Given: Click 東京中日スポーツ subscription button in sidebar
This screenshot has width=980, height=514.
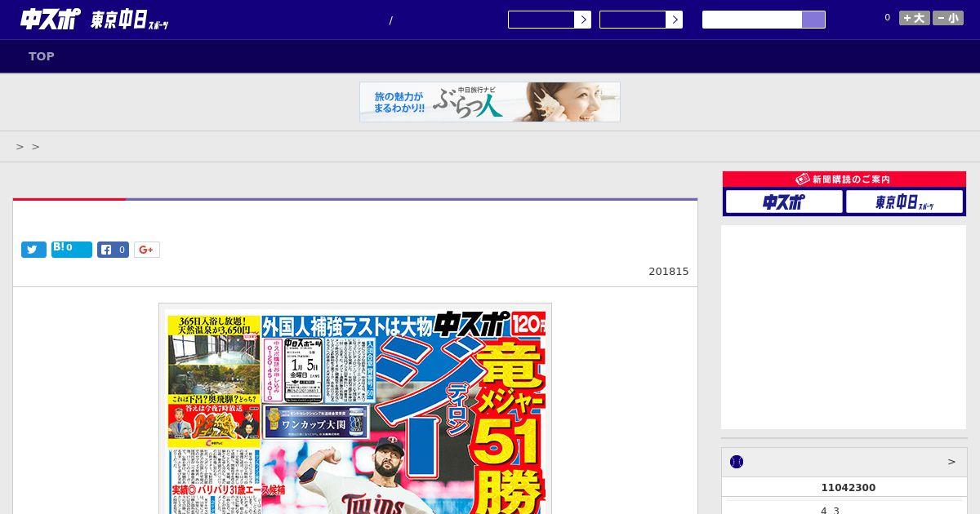Looking at the screenshot, I should 904,202.
